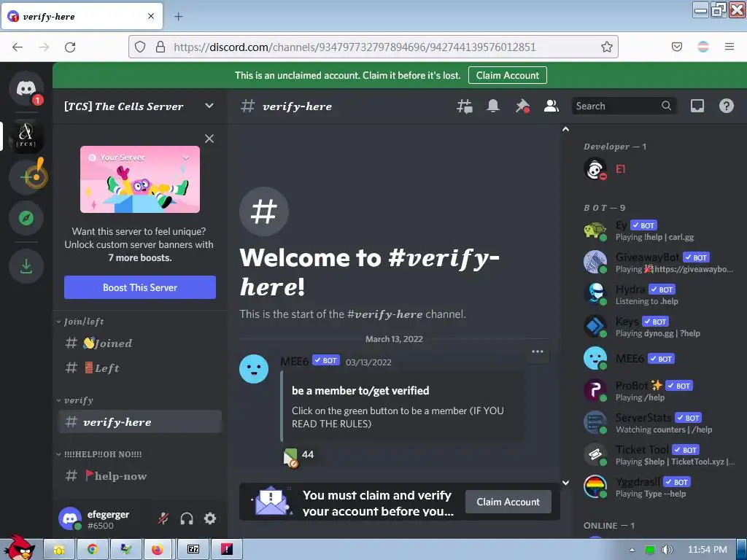Dismiss the server boost promo card
The image size is (747, 560).
coord(209,139)
